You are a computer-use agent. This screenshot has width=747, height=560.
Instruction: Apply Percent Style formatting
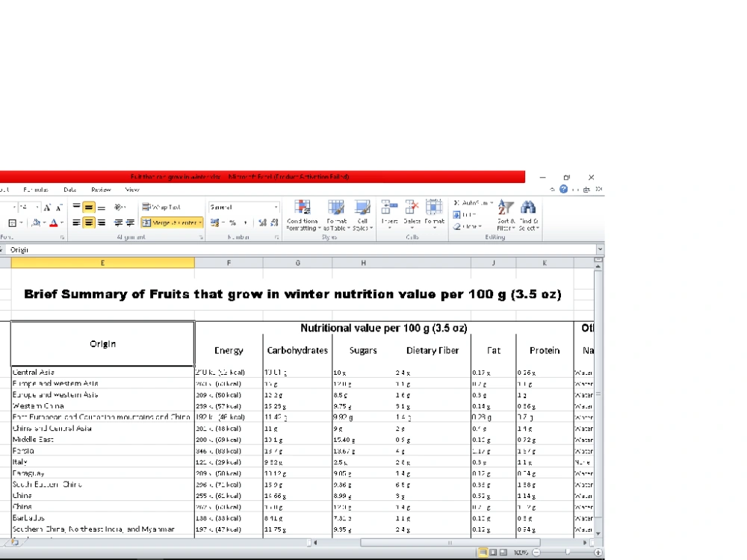tap(232, 223)
